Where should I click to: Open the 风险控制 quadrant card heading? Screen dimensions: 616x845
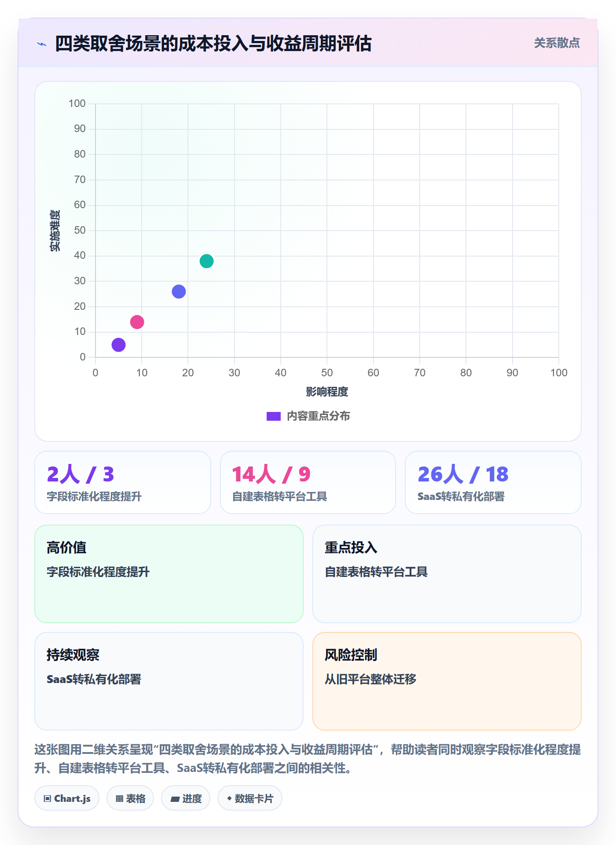pyautogui.click(x=351, y=655)
